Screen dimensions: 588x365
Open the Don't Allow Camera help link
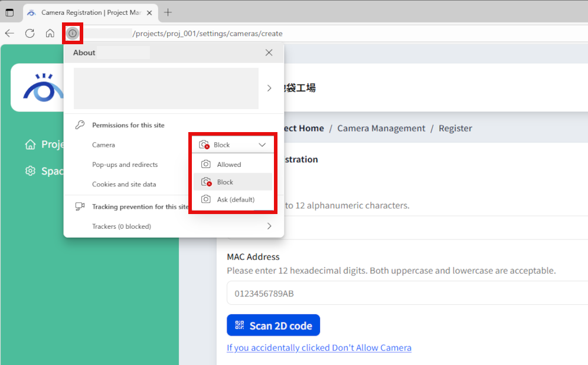coord(319,347)
